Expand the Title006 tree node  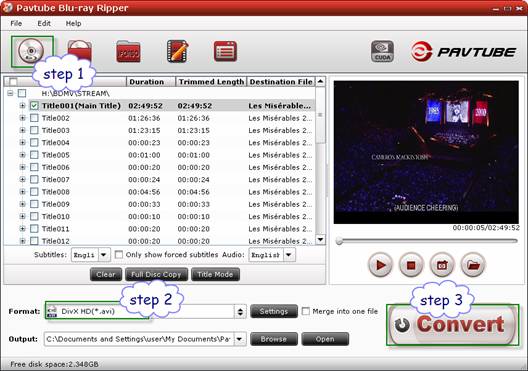click(x=22, y=167)
